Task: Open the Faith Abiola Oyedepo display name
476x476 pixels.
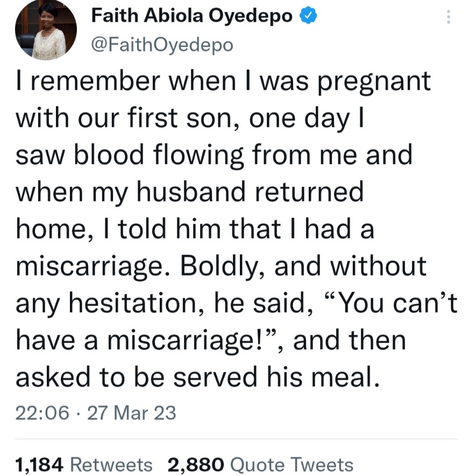Action: pyautogui.click(x=192, y=16)
